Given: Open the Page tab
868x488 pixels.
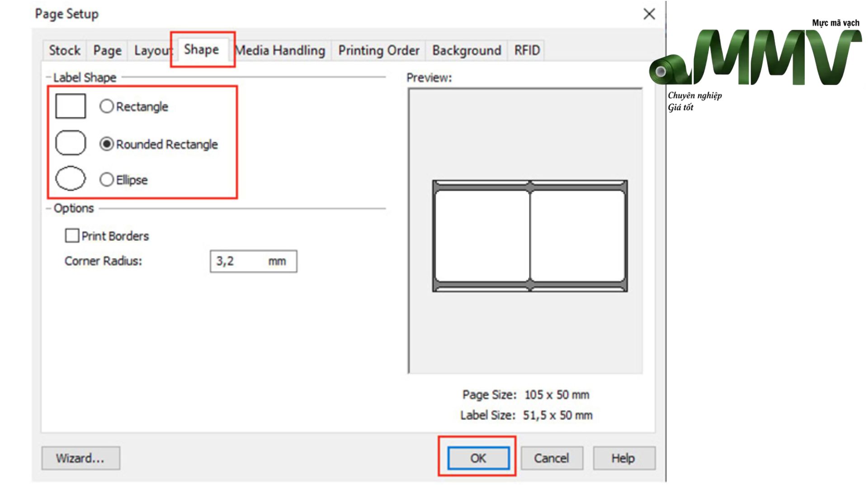Looking at the screenshot, I should 107,50.
